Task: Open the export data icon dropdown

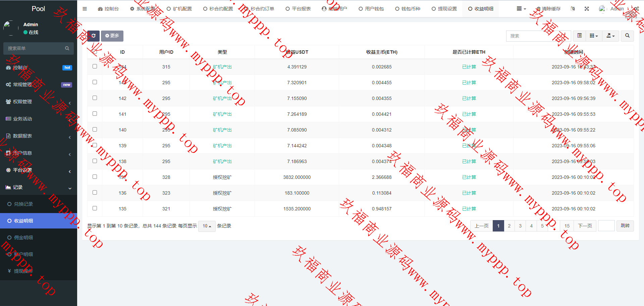Action: pyautogui.click(x=610, y=36)
